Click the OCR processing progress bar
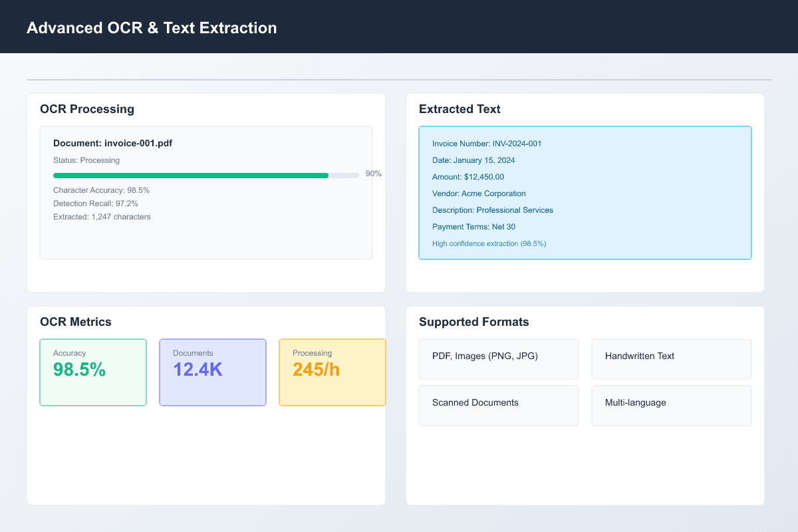This screenshot has height=532, width=798. pos(206,175)
